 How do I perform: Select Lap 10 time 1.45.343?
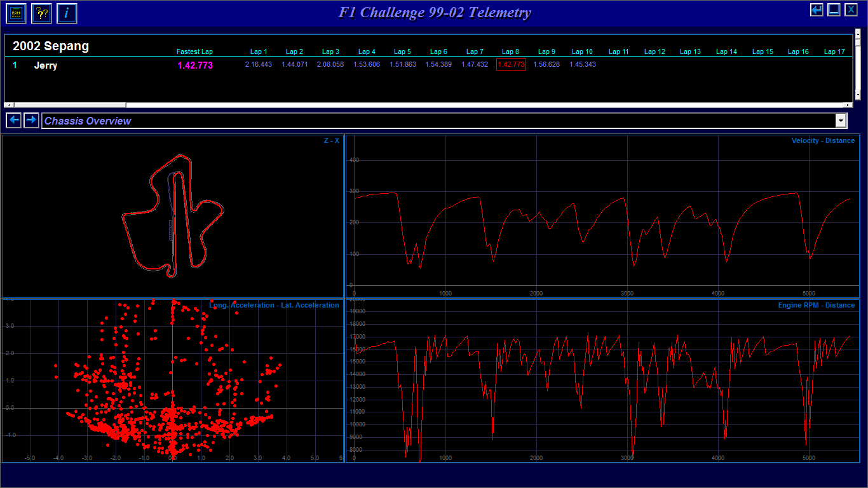583,65
